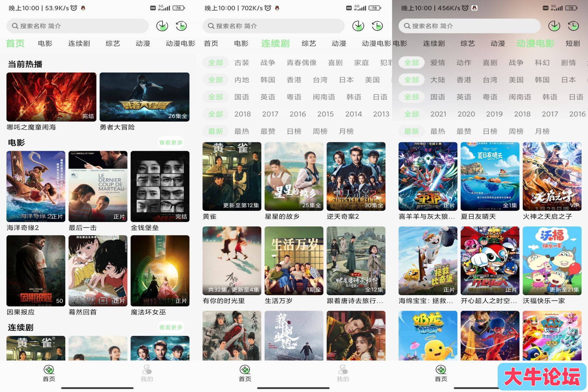
Task: View more series via 查看更多 beside 连续剧
Action: point(171,327)
